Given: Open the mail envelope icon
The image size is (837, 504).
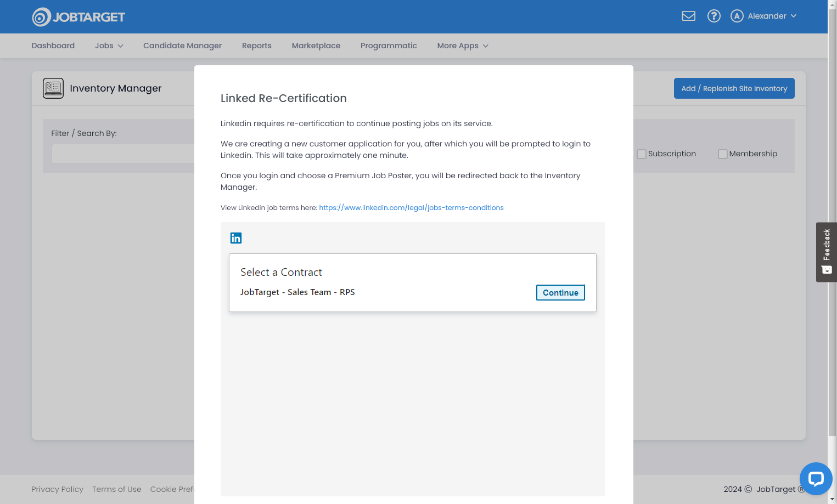Looking at the screenshot, I should 688,16.
